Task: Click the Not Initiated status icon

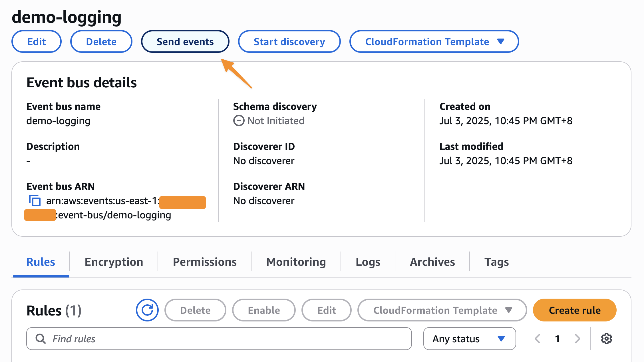Action: 239,120
